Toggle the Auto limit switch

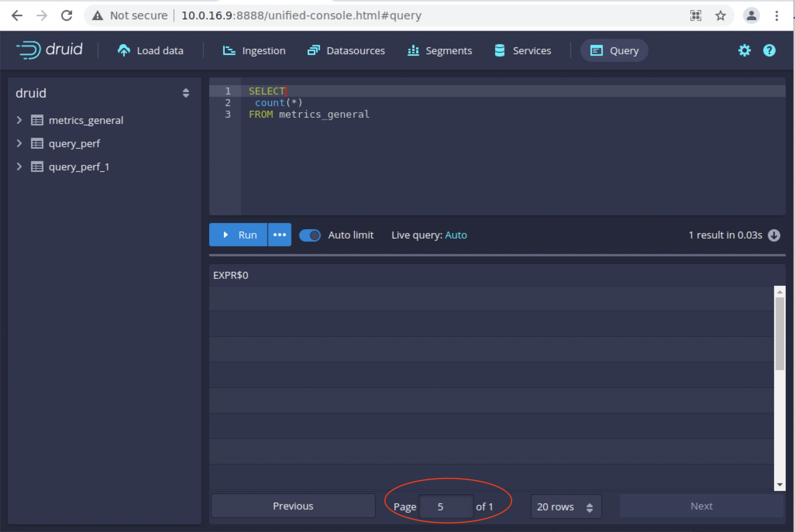(x=310, y=235)
